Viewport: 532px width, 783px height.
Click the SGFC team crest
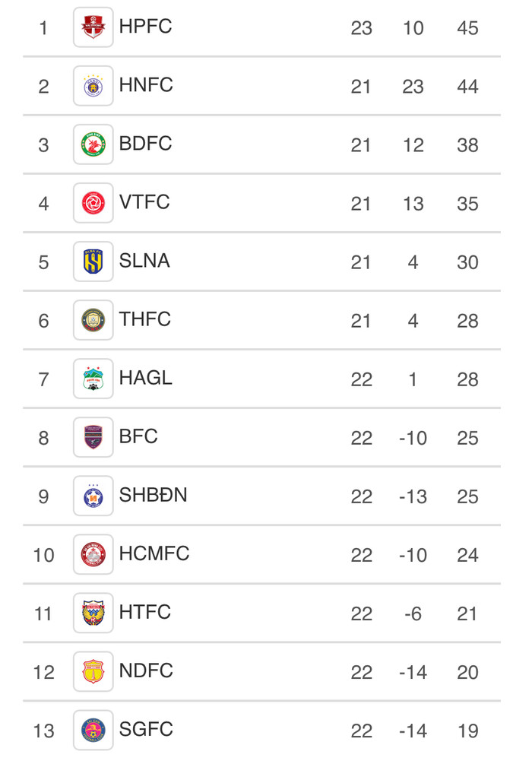tap(93, 730)
